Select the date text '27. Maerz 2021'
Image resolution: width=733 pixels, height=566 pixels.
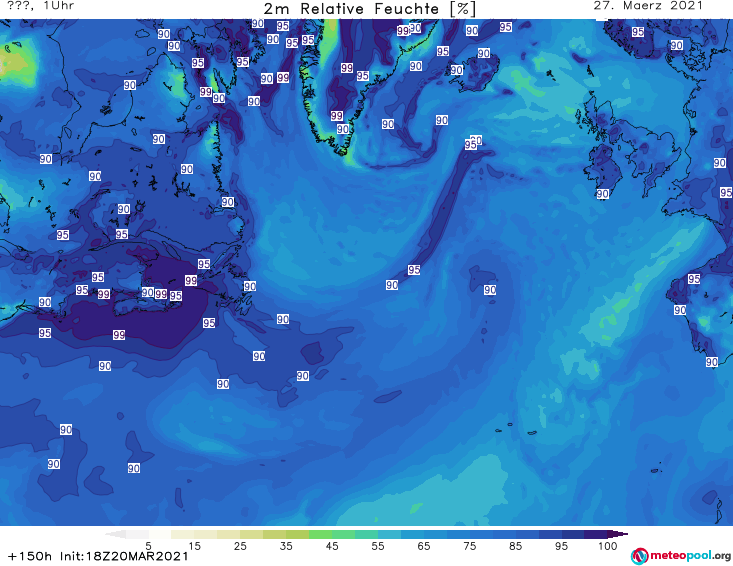pos(648,6)
